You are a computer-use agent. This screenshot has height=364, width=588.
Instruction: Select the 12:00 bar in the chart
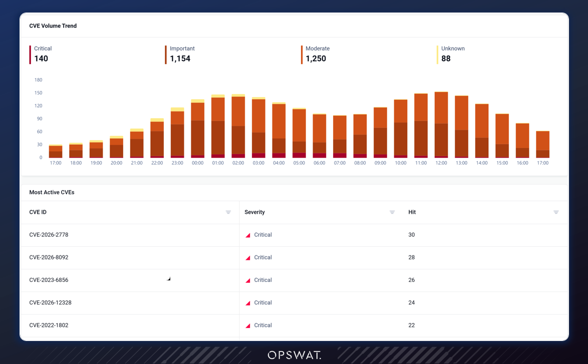441,125
